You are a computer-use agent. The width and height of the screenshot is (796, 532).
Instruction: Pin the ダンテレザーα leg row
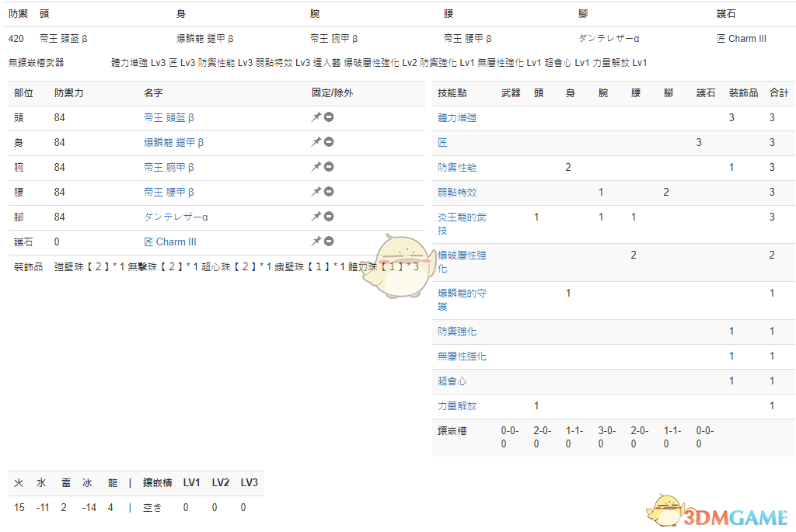coord(316,217)
